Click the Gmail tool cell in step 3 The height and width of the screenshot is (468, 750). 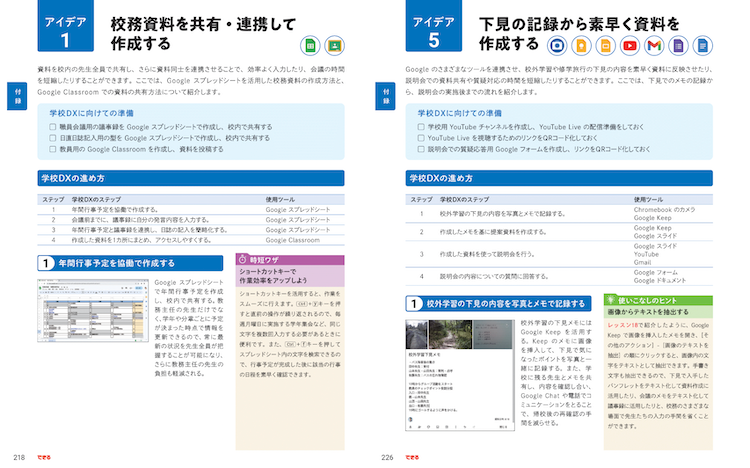(x=642, y=262)
